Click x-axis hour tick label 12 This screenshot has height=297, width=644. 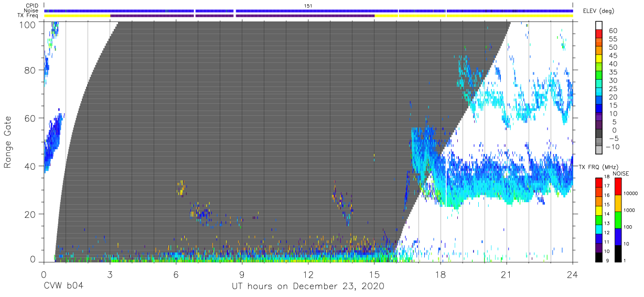tap(308, 274)
